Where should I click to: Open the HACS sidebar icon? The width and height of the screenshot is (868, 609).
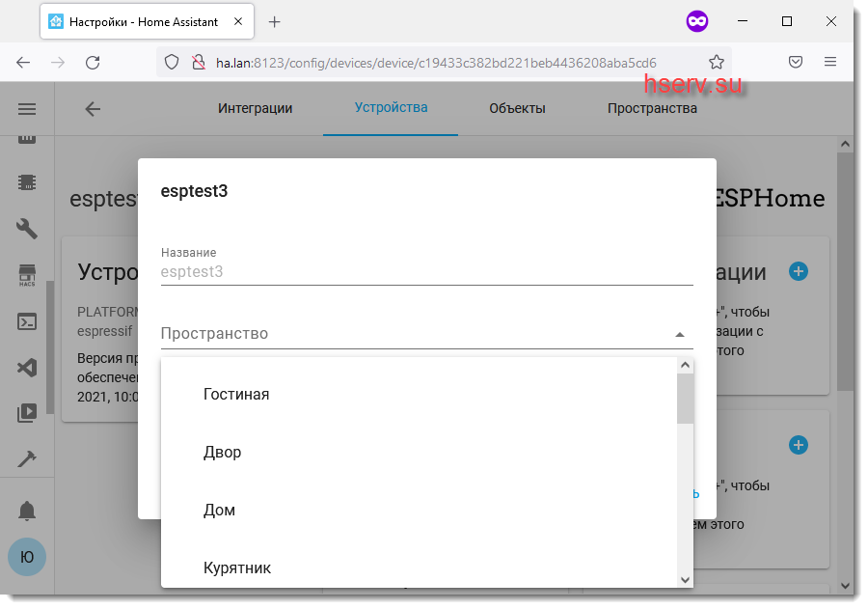[x=27, y=276]
